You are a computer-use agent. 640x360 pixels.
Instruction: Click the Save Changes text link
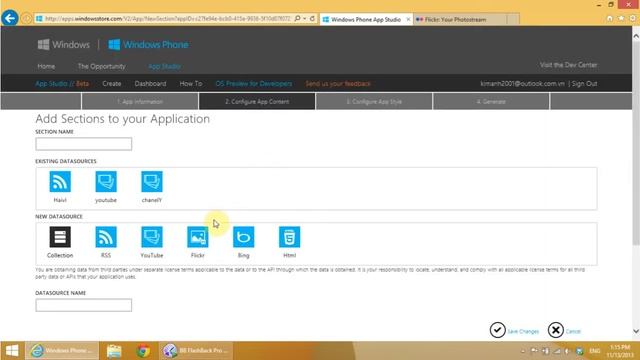point(523,331)
